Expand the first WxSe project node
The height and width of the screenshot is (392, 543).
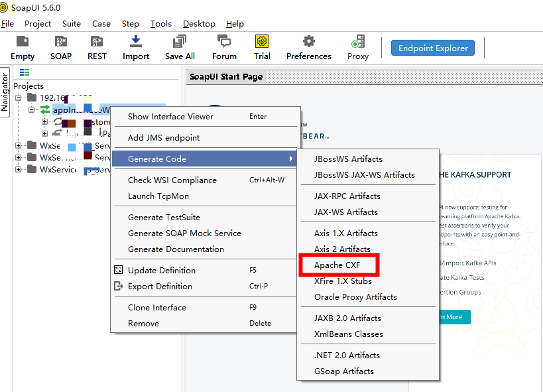[19, 145]
